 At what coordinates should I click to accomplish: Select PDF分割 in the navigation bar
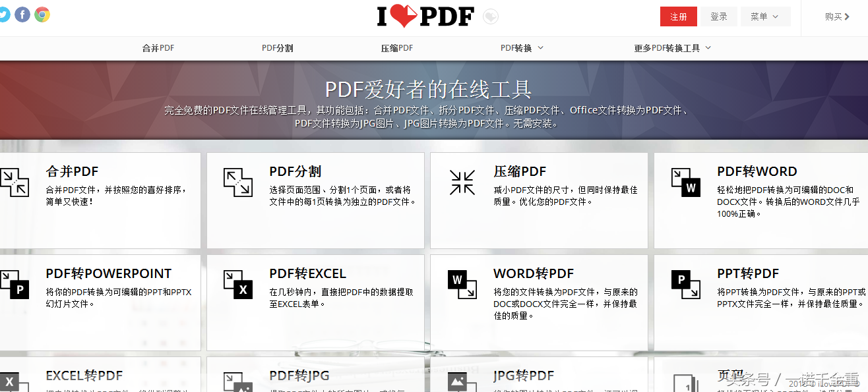pyautogui.click(x=278, y=48)
